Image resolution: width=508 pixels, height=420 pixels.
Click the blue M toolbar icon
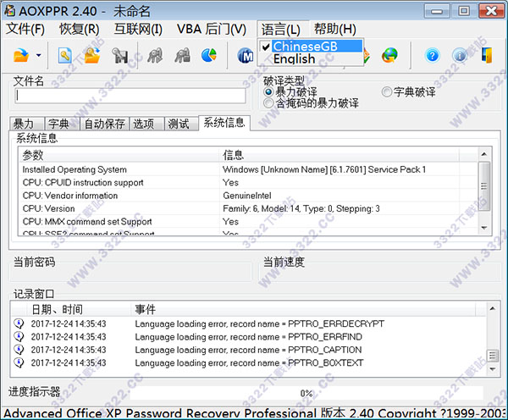pyautogui.click(x=246, y=56)
